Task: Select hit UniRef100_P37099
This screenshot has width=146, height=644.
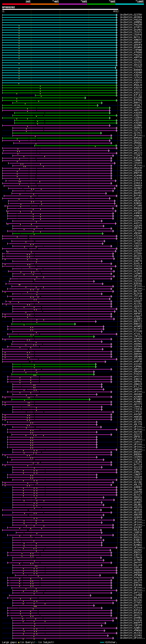Action: click(131, 331)
